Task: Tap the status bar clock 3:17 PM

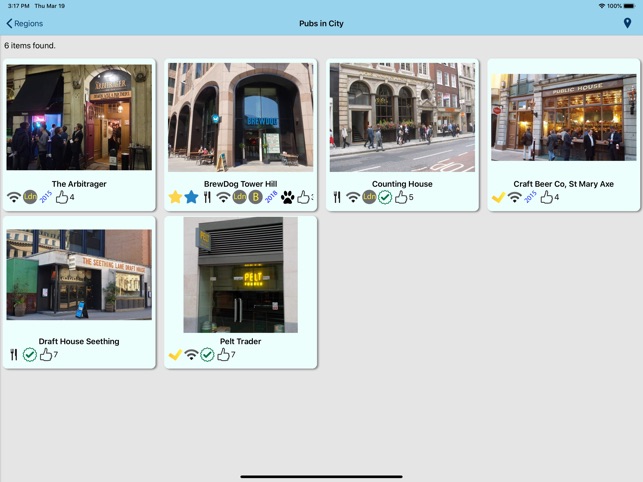Action: 19,6
